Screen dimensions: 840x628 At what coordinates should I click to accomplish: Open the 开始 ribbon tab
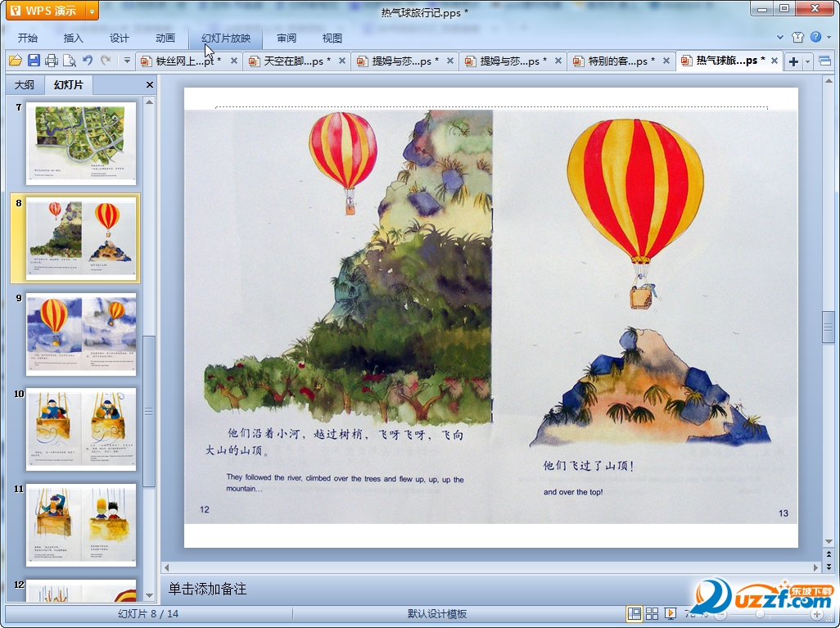27,38
